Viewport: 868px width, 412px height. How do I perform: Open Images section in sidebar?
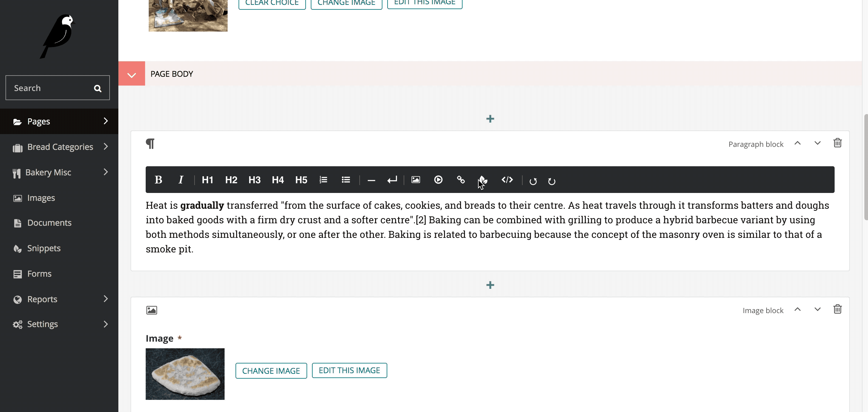(x=41, y=198)
